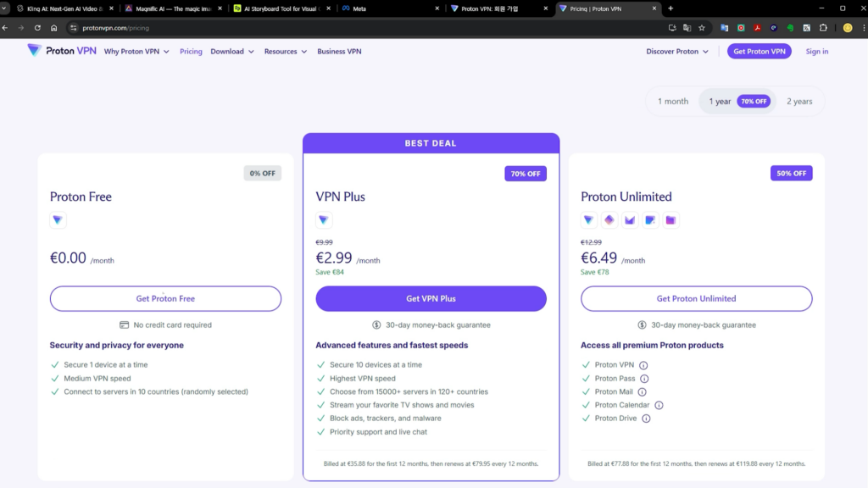The height and width of the screenshot is (488, 868).
Task: Expand Why Proton VPN menu
Action: [136, 52]
